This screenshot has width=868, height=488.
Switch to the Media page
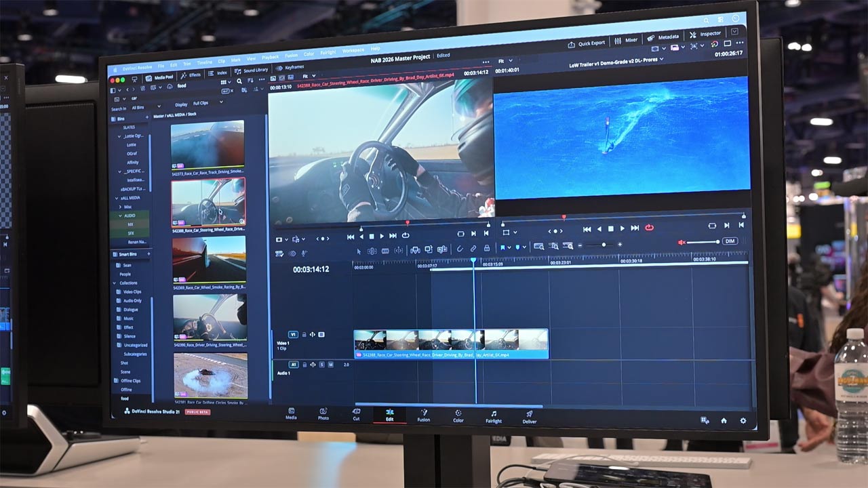coord(291,413)
